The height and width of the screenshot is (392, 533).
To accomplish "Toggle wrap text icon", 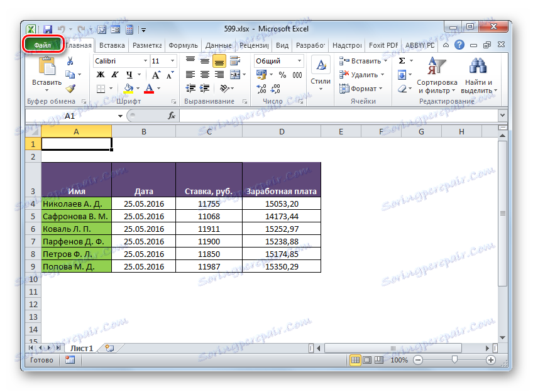I will coord(235,61).
